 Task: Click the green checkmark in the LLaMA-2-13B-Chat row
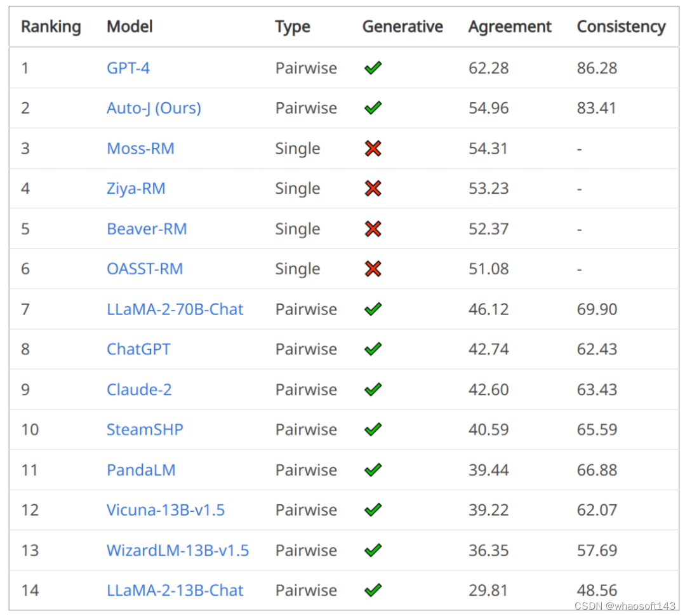click(373, 590)
